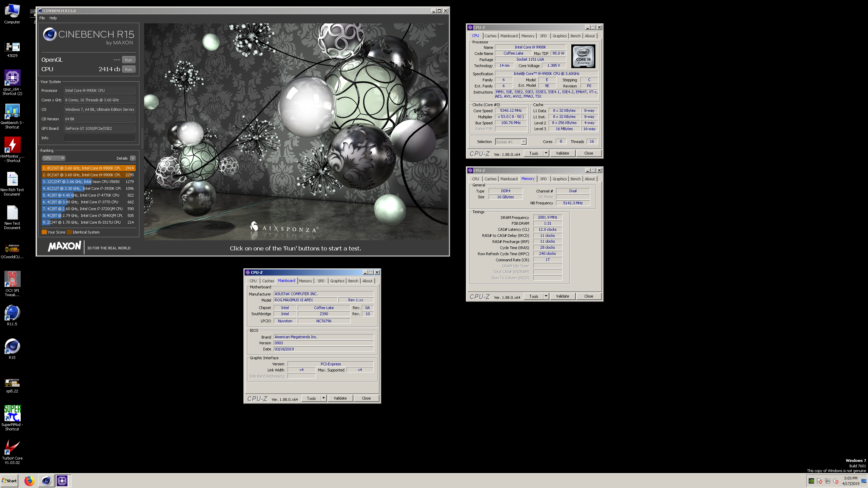Run the CPU test in Cinebench
Image resolution: width=868 pixels, height=488 pixels.
[129, 69]
